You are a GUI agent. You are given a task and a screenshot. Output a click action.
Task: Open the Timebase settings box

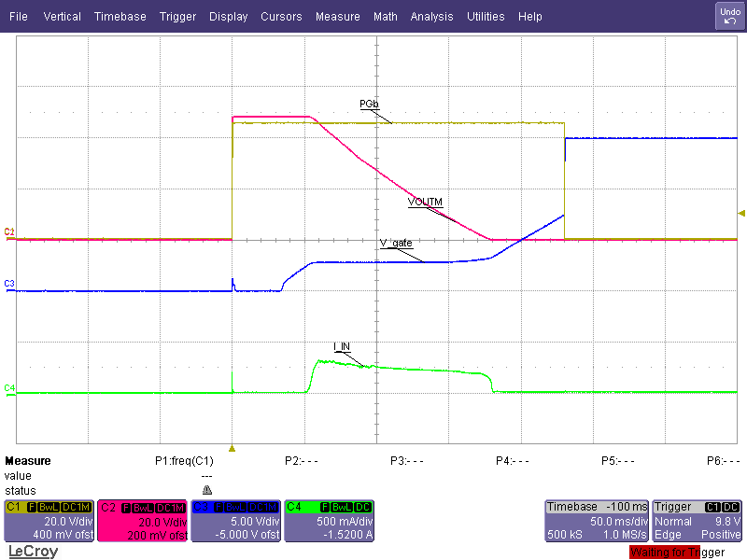[596, 520]
